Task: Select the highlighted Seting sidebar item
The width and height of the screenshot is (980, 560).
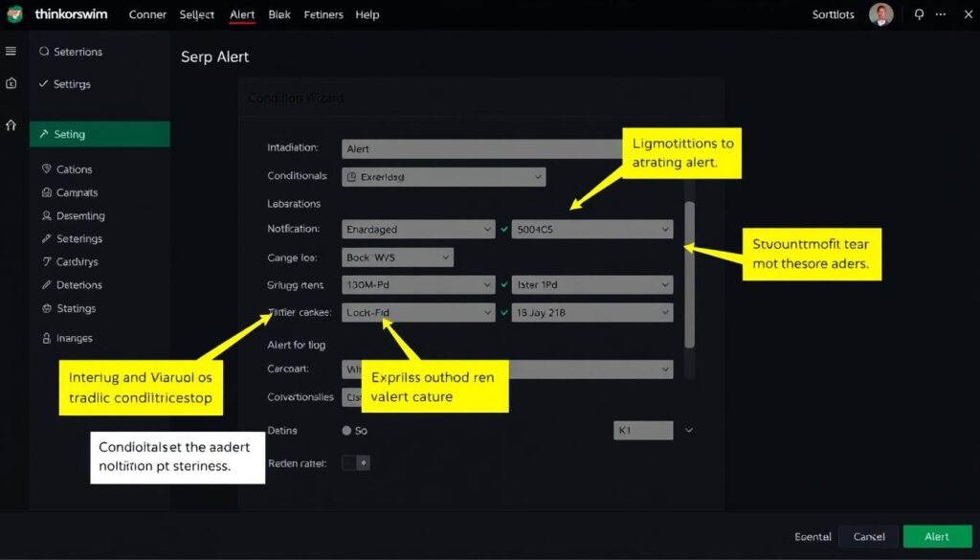Action: coord(100,134)
